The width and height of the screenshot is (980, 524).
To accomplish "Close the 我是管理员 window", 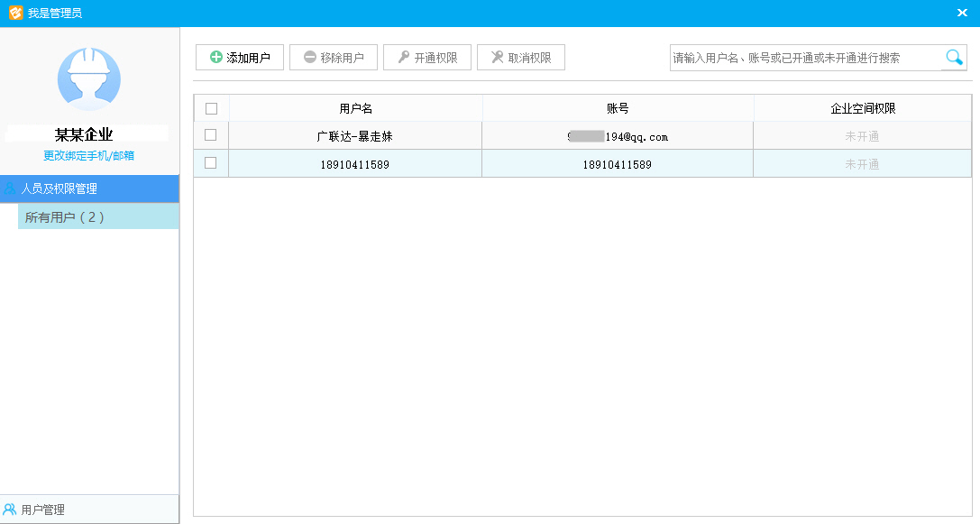I will (x=962, y=13).
